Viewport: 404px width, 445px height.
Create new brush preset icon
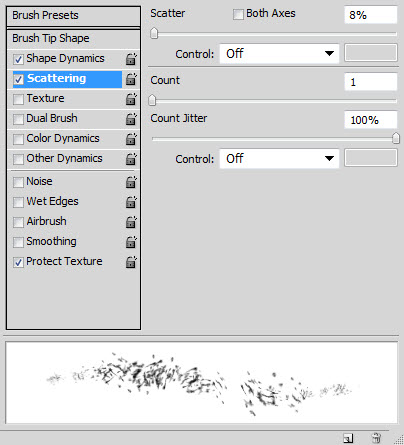348,438
